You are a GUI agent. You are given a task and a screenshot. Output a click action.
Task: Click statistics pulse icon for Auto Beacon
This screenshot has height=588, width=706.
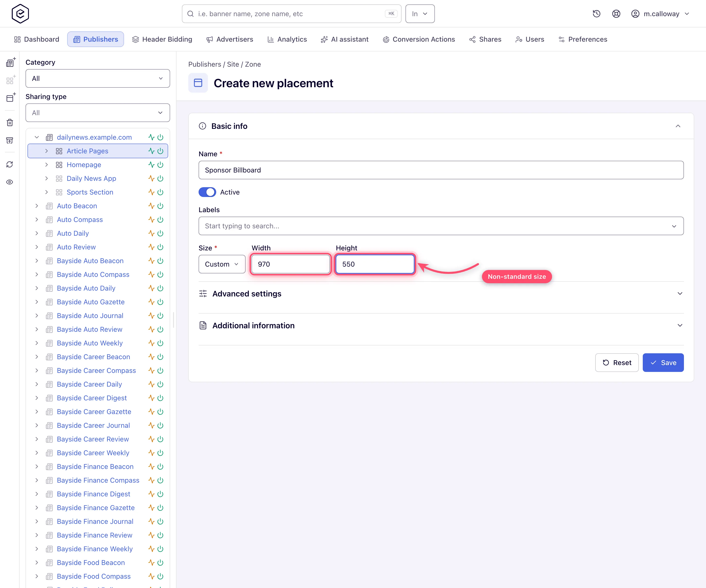click(151, 206)
